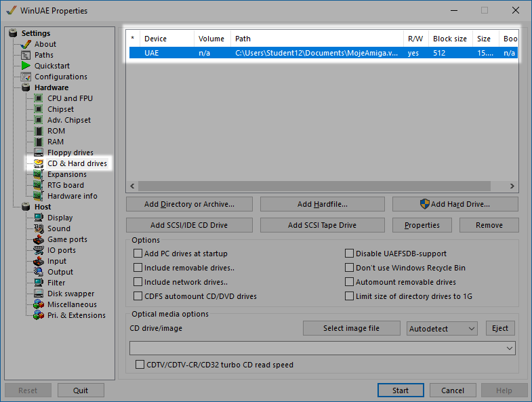This screenshot has width=532, height=402.
Task: Click the Cancel button
Action: [x=453, y=390]
